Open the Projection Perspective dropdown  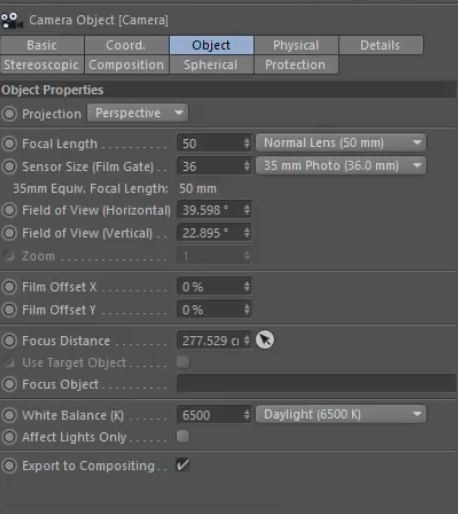[138, 113]
